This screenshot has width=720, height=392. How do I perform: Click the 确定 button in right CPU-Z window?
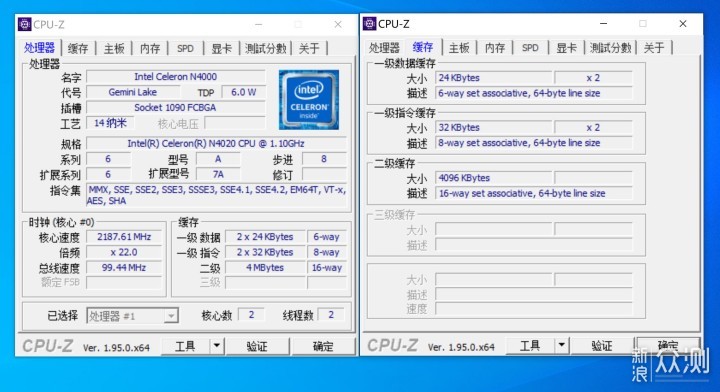click(668, 345)
